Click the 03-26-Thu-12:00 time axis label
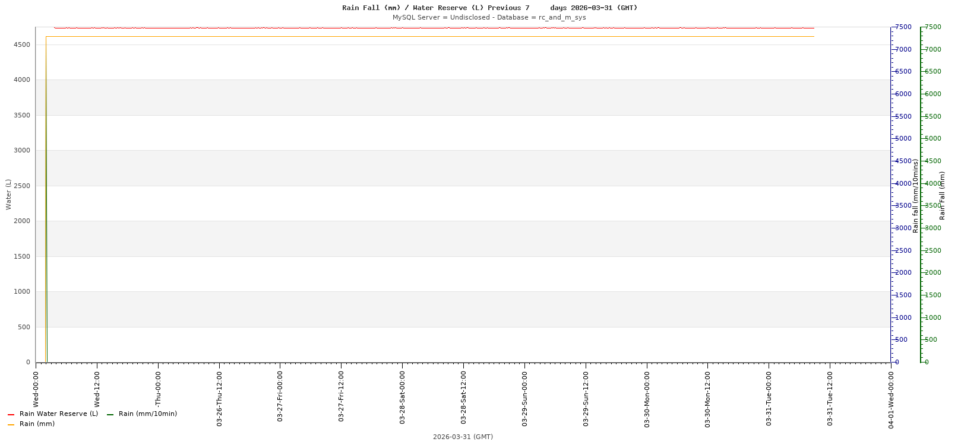The image size is (980, 445). (x=219, y=398)
